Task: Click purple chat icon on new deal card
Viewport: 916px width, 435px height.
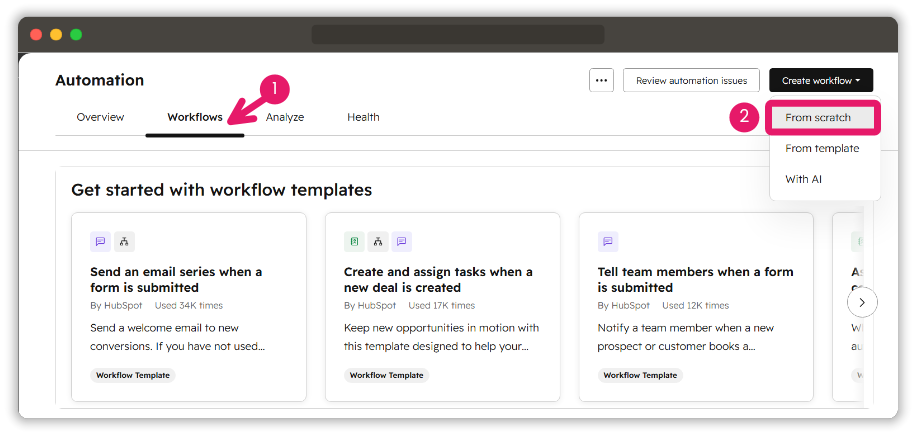Action: coord(401,241)
